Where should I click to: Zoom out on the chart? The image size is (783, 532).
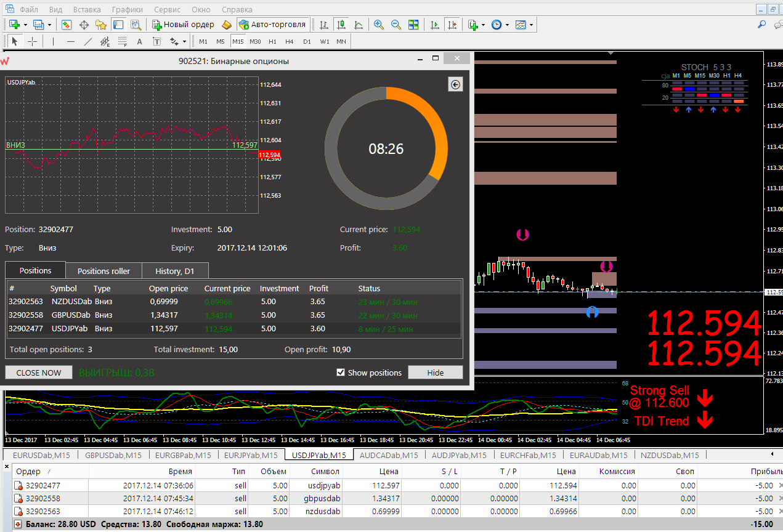click(396, 25)
